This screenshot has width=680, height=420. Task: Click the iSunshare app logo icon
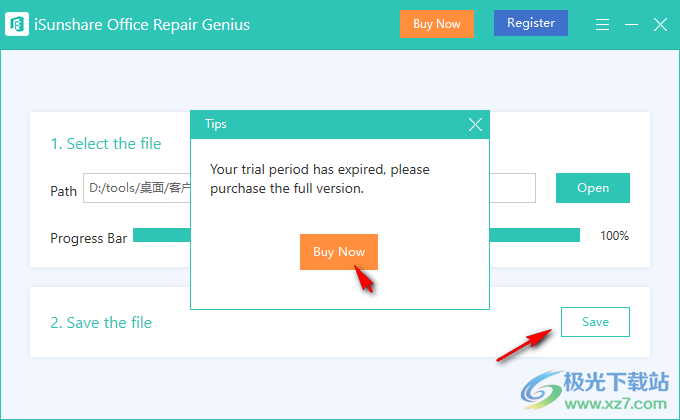tap(17, 24)
